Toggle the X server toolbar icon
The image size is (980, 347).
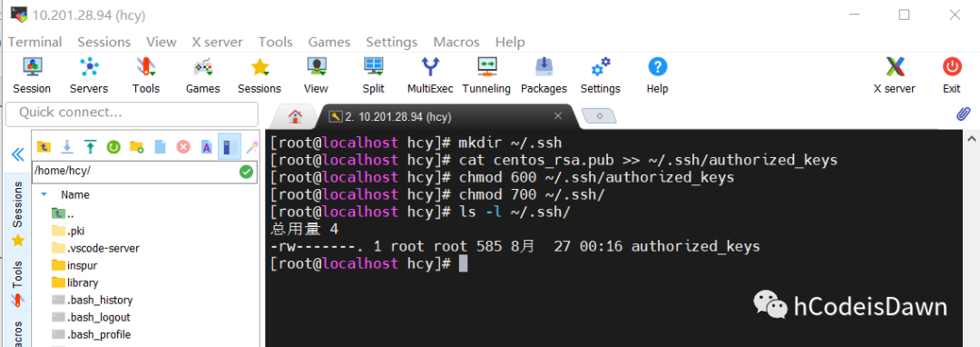[x=895, y=75]
